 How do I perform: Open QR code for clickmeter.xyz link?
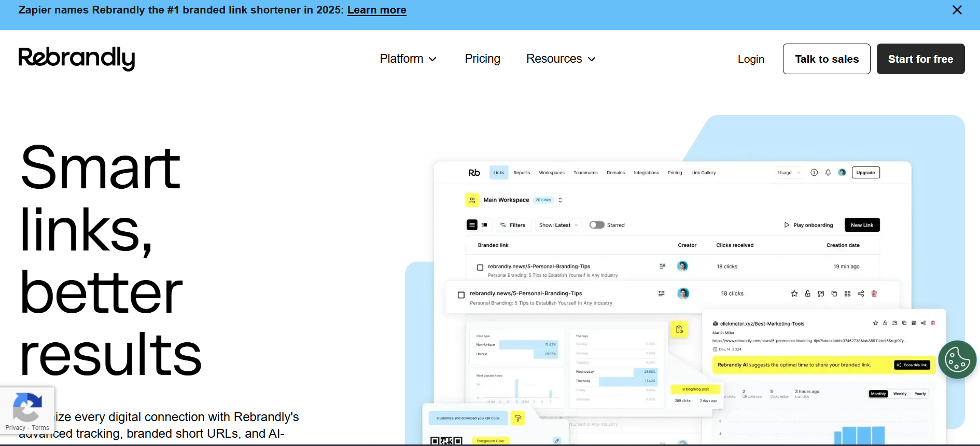point(914,323)
